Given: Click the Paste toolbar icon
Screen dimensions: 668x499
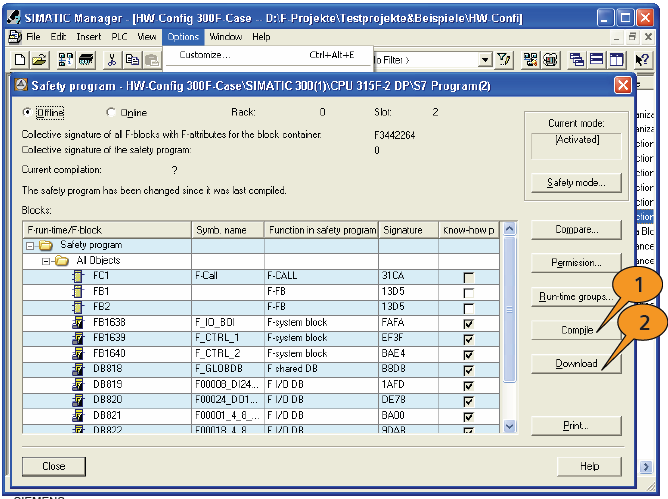Looking at the screenshot, I should pyautogui.click(x=151, y=60).
